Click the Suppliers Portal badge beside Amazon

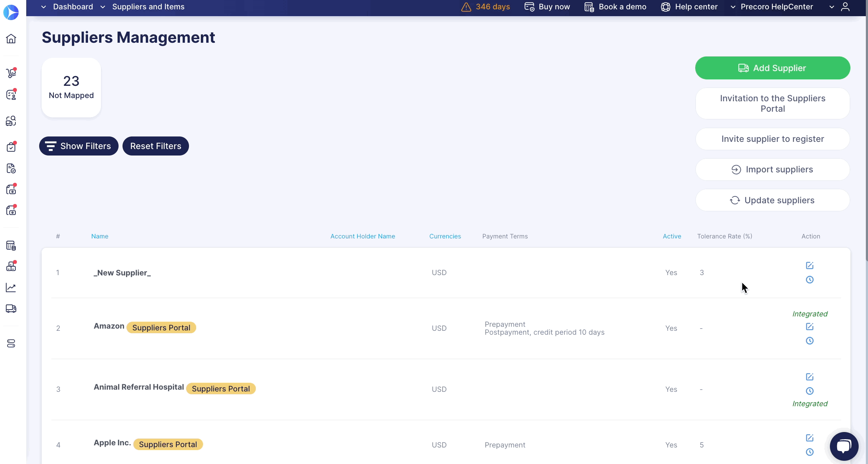[x=161, y=328]
